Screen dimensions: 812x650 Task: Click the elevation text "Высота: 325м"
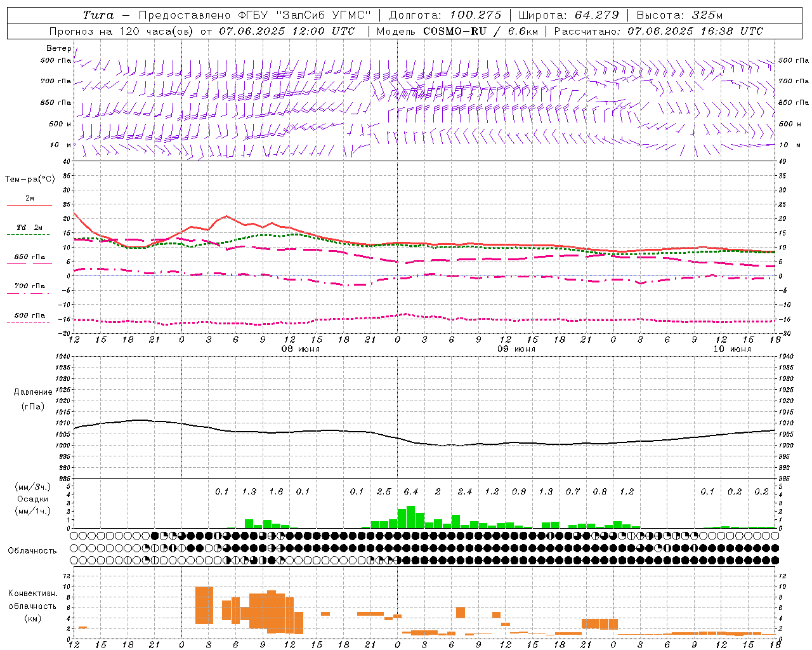pyautogui.click(x=679, y=15)
